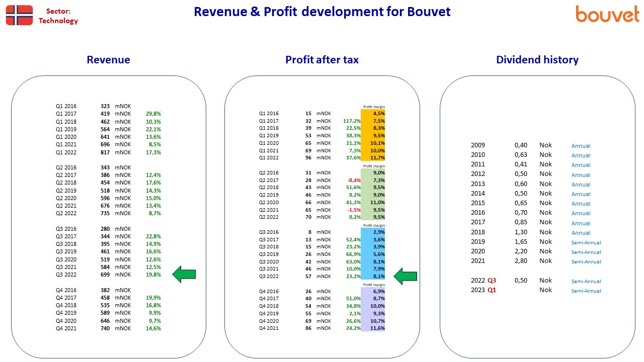This screenshot has height=362, width=644.
Task: Select Q4 2017 revenue growth 19,9%
Action: [x=153, y=298]
